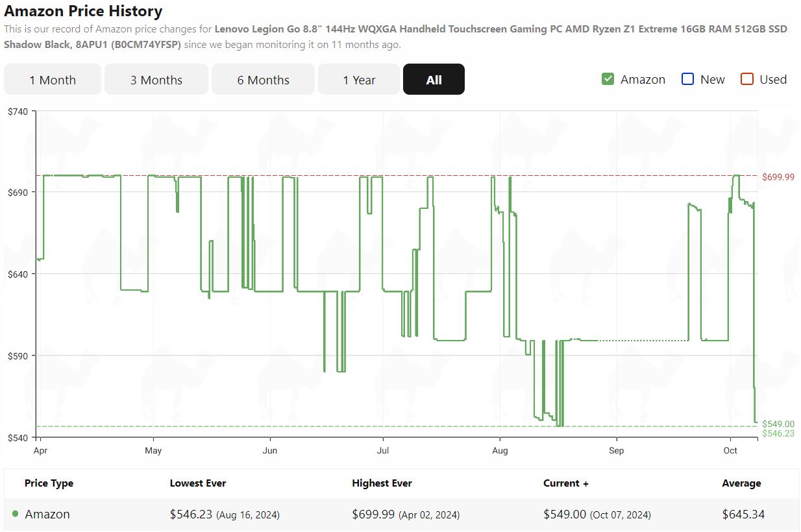The image size is (801, 532).
Task: Click the $549.00 (Oct 07, 2024) cell
Action: click(x=597, y=514)
